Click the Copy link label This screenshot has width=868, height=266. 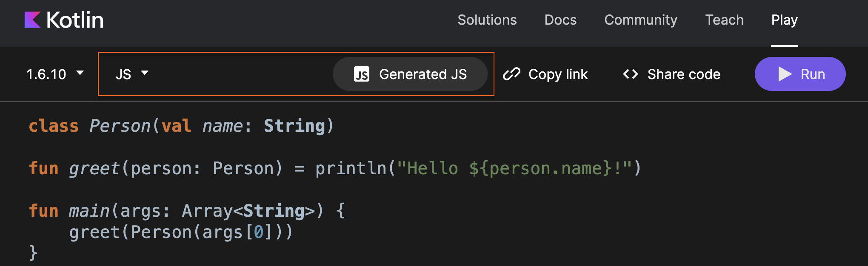558,74
